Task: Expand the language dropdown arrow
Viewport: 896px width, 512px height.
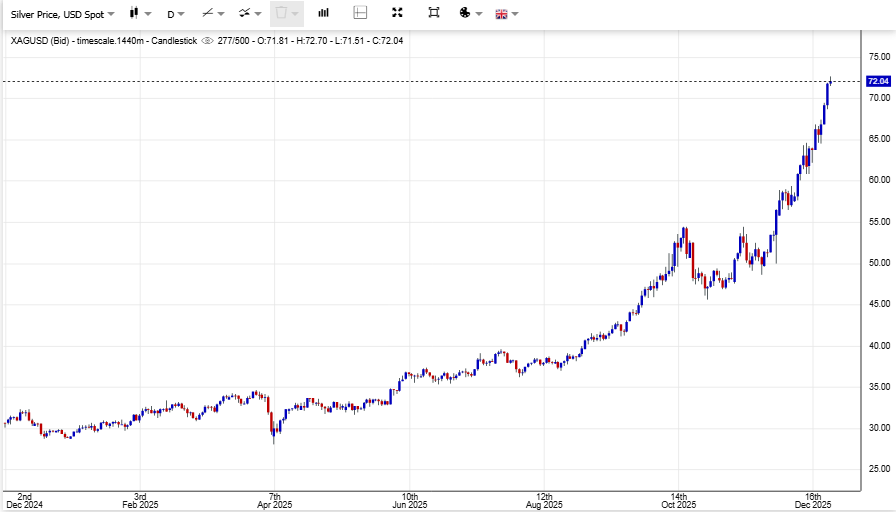Action: 515,14
